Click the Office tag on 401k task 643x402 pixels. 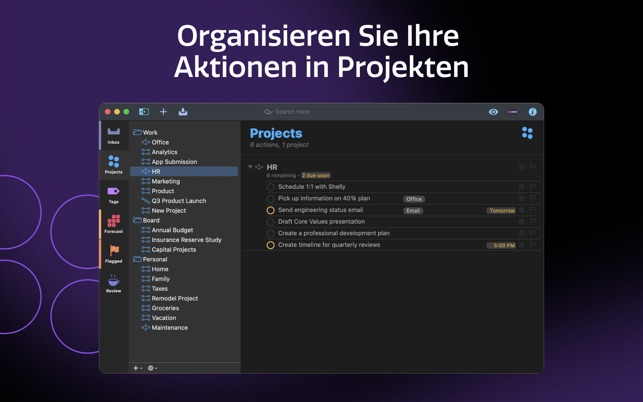(x=414, y=199)
